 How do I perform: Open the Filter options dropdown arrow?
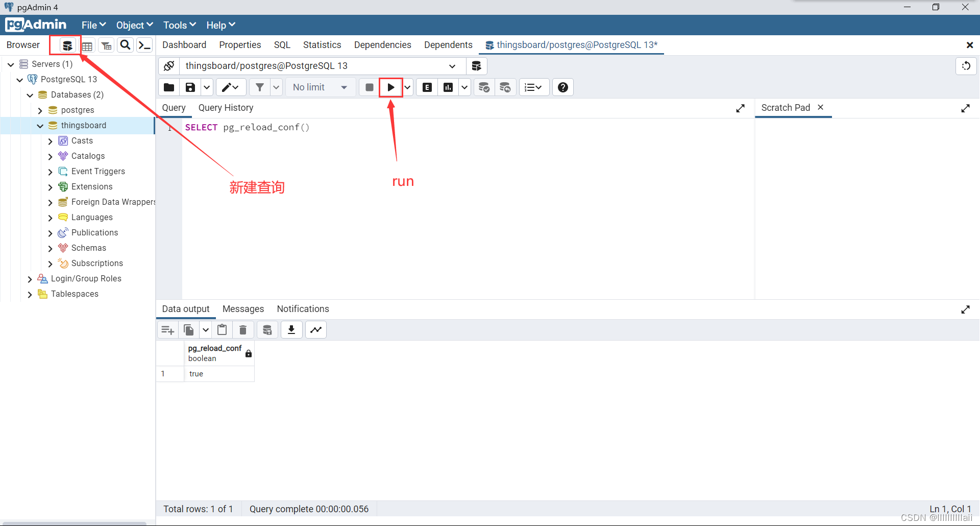pos(276,87)
